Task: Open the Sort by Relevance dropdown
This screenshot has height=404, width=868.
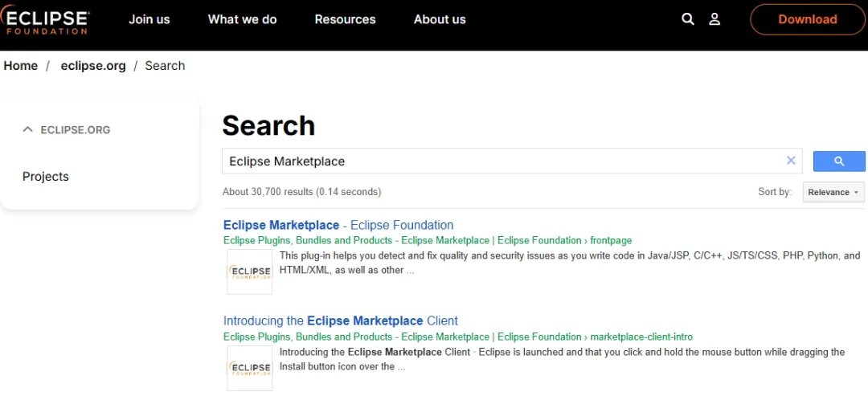Action: coord(833,192)
